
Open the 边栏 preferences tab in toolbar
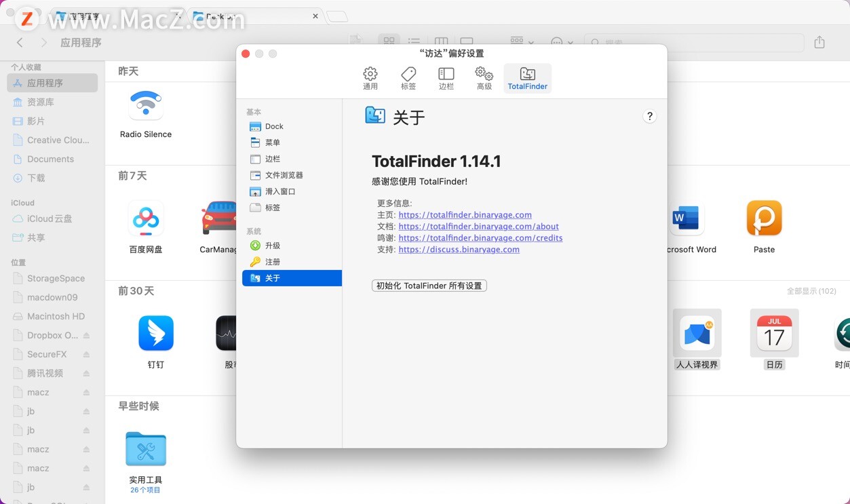(x=446, y=78)
